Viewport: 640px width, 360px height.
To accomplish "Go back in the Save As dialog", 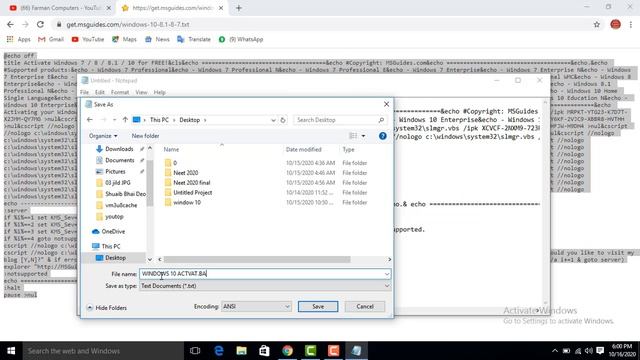I will [90, 120].
